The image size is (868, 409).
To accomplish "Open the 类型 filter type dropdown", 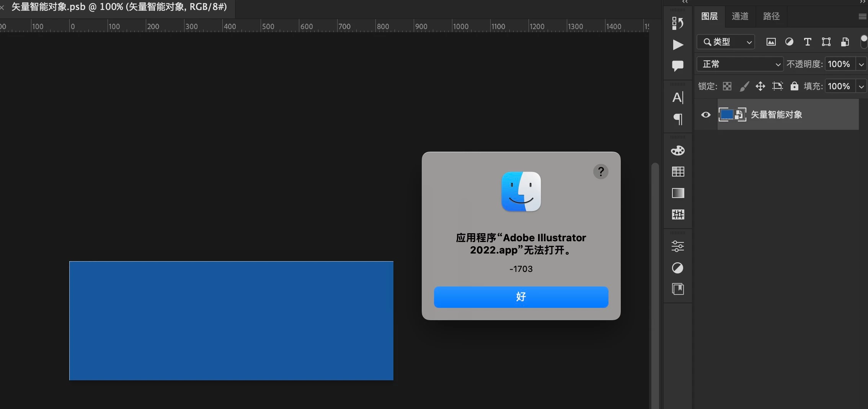I will click(x=726, y=42).
